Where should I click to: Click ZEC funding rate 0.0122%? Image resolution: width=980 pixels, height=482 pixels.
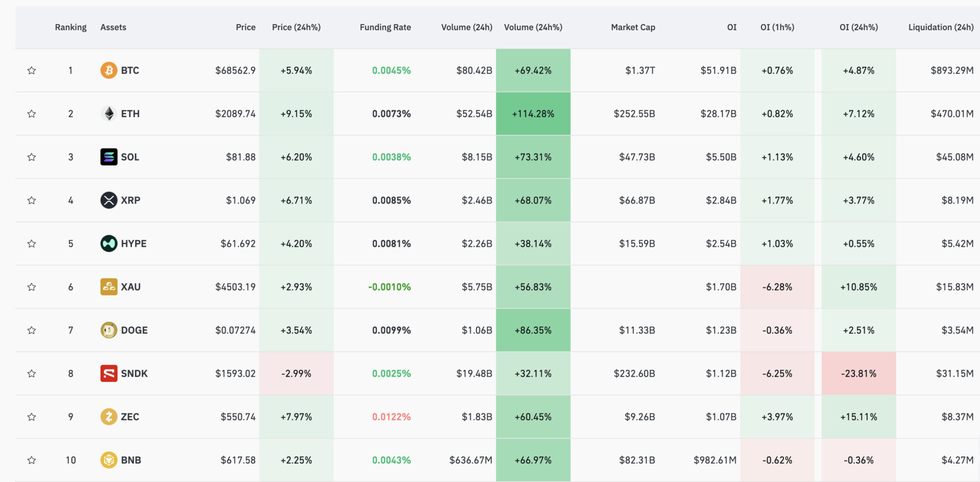391,417
